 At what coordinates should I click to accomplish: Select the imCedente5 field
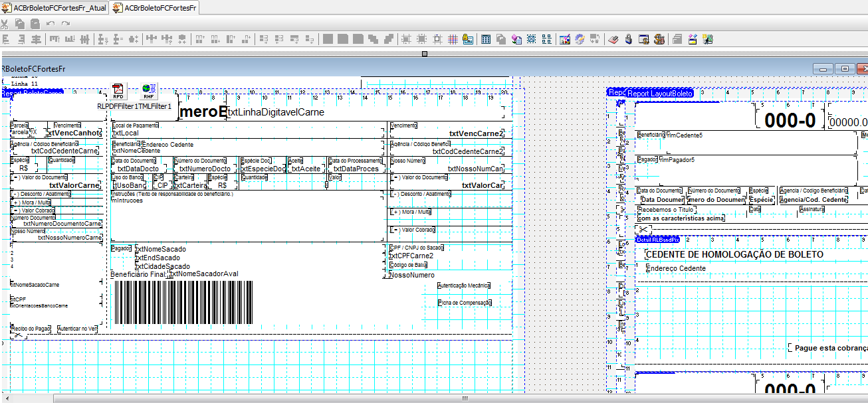[x=685, y=135]
